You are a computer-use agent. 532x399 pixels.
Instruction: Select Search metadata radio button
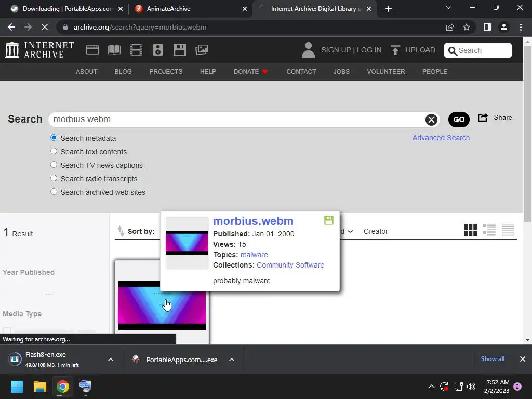click(54, 138)
